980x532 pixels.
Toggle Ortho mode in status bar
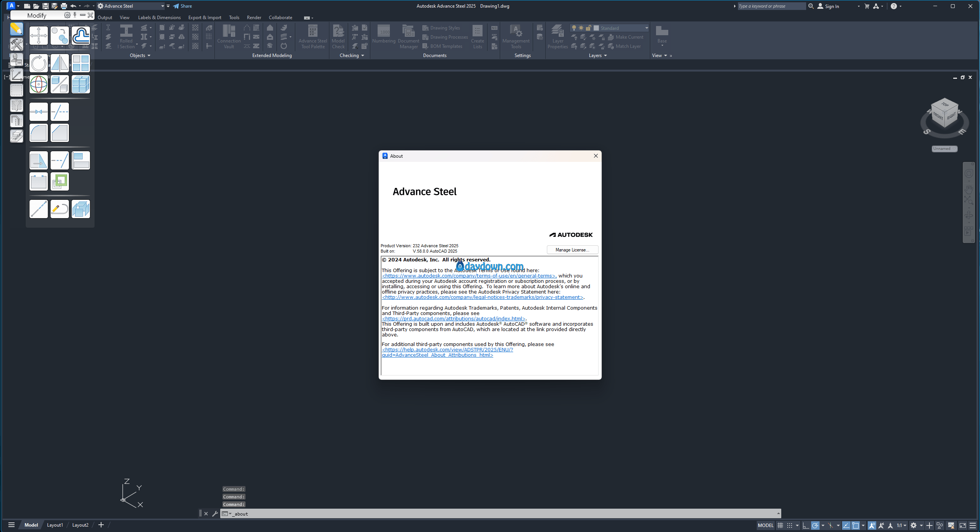[x=806, y=525]
